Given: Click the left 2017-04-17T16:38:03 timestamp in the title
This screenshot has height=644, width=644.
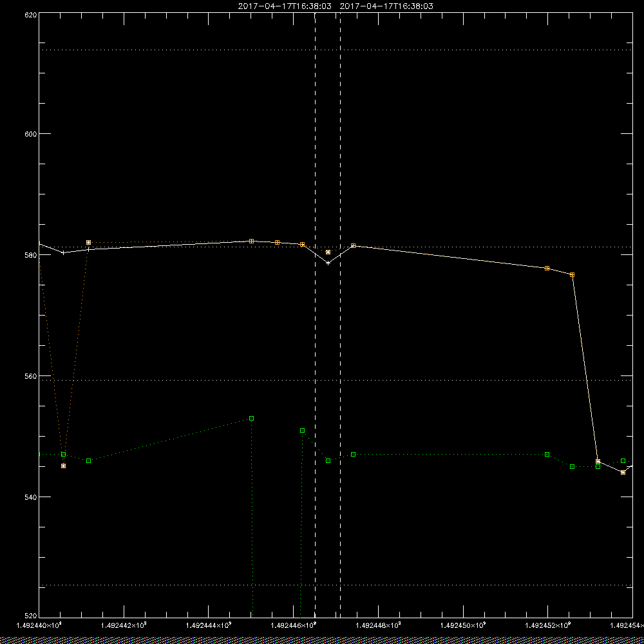Looking at the screenshot, I should coord(285,6).
